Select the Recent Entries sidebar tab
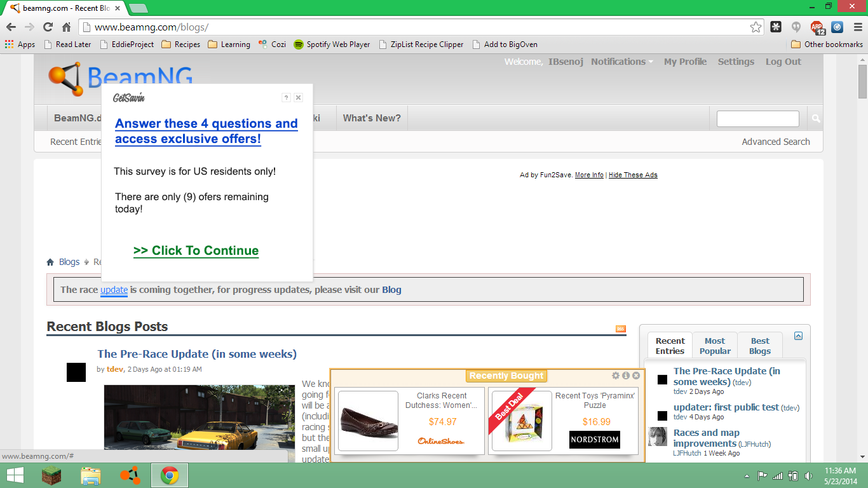This screenshot has height=488, width=868. coord(670,346)
